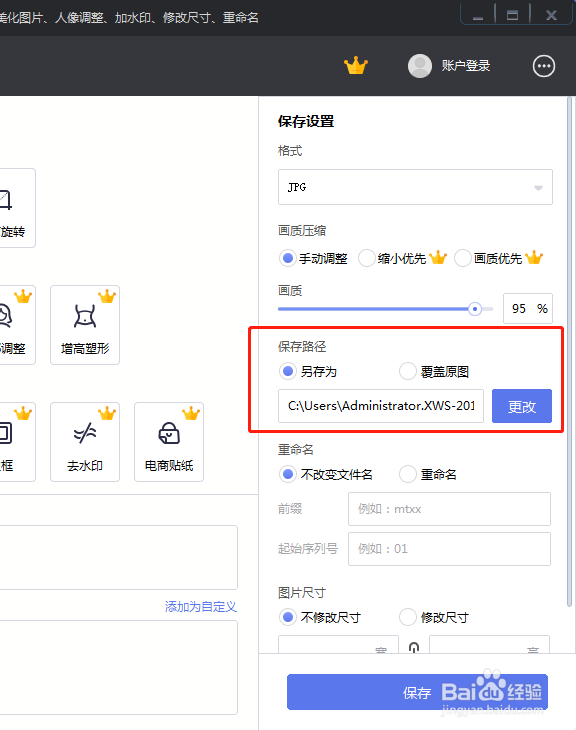Select 覆盖原图 save path option
The height and width of the screenshot is (730, 576).
[x=434, y=372]
